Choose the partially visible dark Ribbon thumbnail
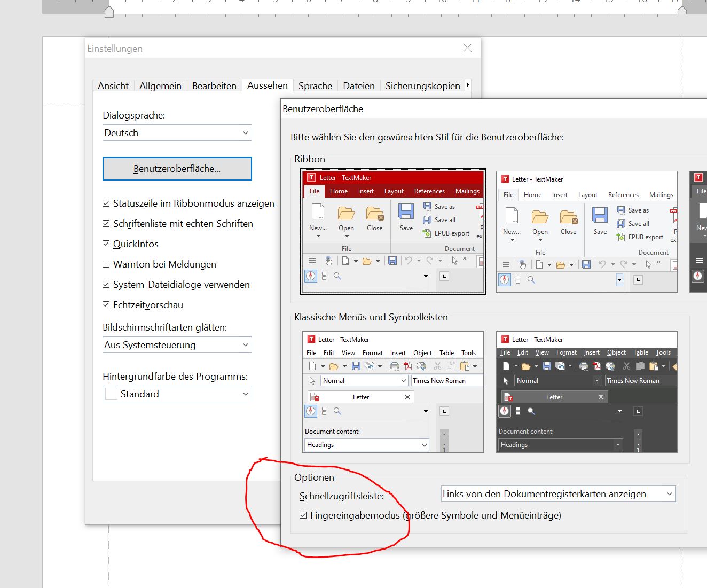 698,232
